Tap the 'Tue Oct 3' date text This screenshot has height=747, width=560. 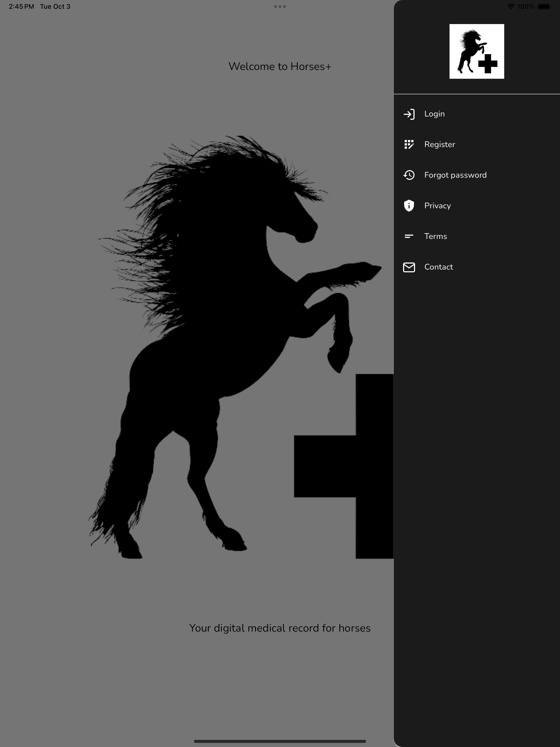[55, 6]
